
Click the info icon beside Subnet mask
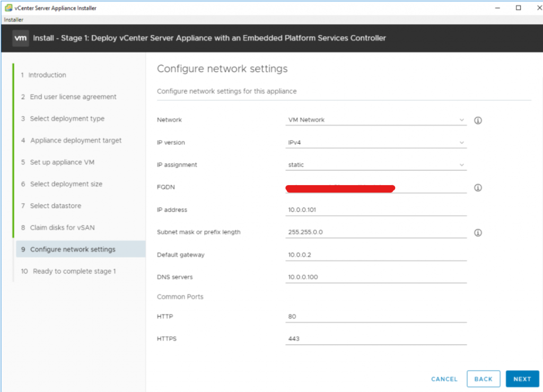tap(478, 233)
